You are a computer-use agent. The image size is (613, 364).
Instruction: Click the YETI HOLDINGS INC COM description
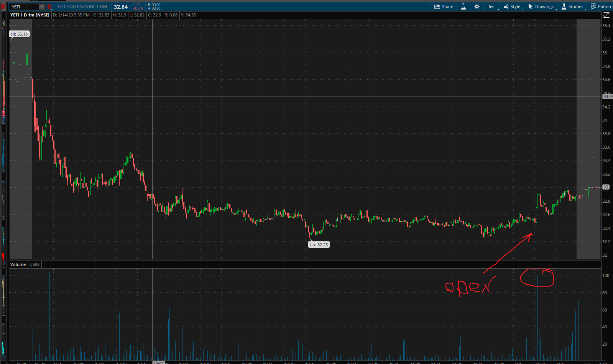click(x=82, y=7)
